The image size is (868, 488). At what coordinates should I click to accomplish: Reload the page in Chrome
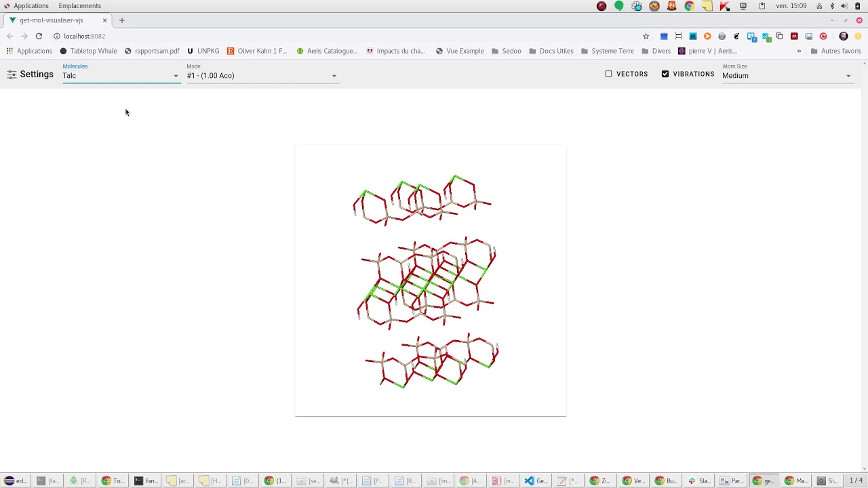point(39,36)
